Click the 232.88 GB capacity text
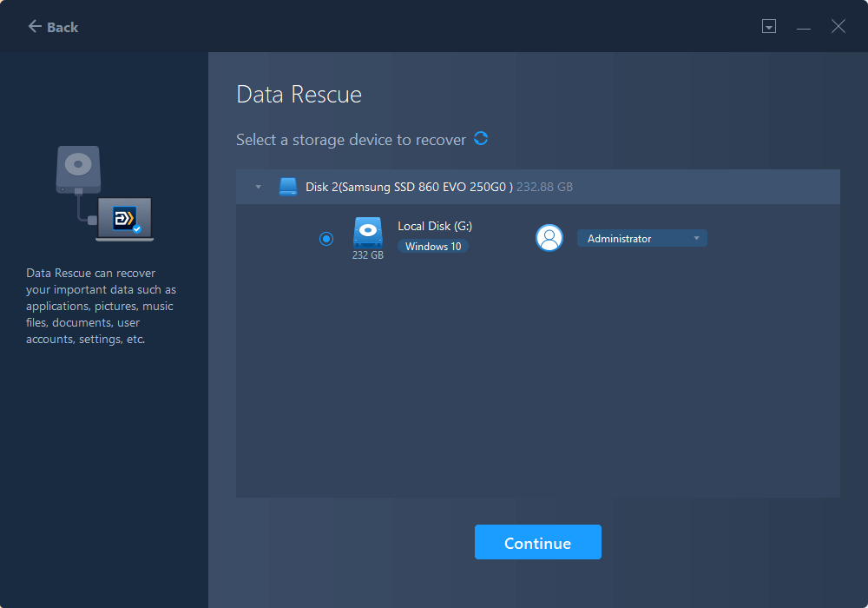The height and width of the screenshot is (608, 868). click(x=544, y=187)
